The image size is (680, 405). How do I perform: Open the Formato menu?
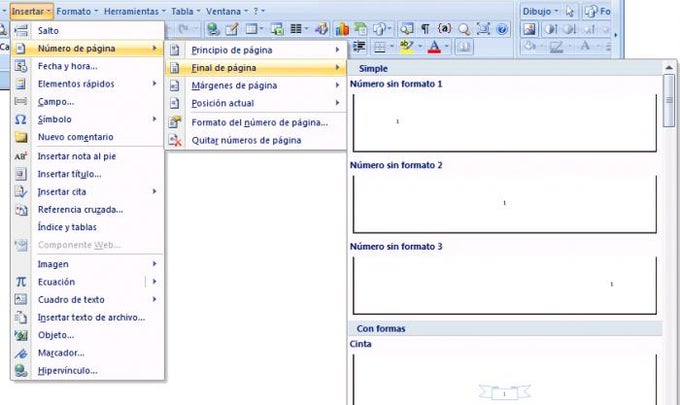click(77, 11)
